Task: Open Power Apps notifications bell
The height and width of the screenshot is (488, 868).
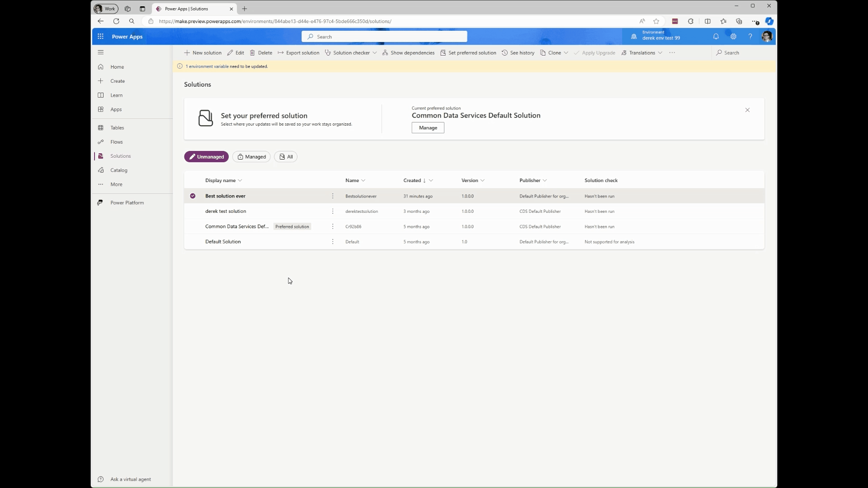Action: (x=717, y=37)
